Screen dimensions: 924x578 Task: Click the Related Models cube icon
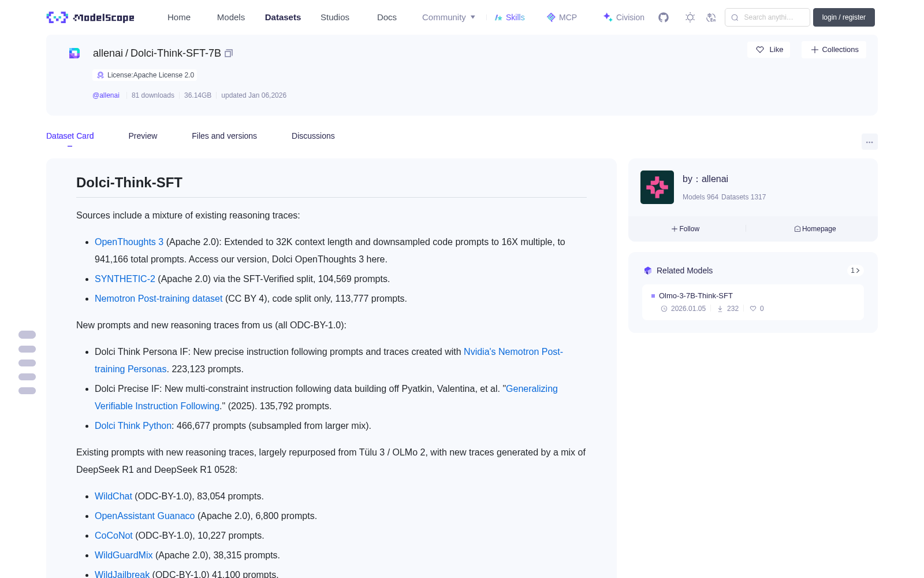[648, 271]
